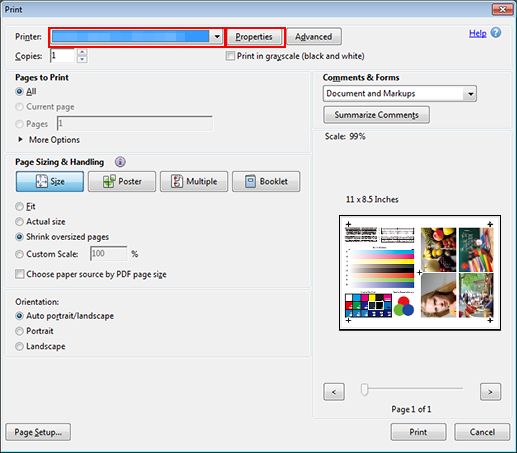Choose Shrink oversized pages option
This screenshot has width=517, height=453.
19,237
